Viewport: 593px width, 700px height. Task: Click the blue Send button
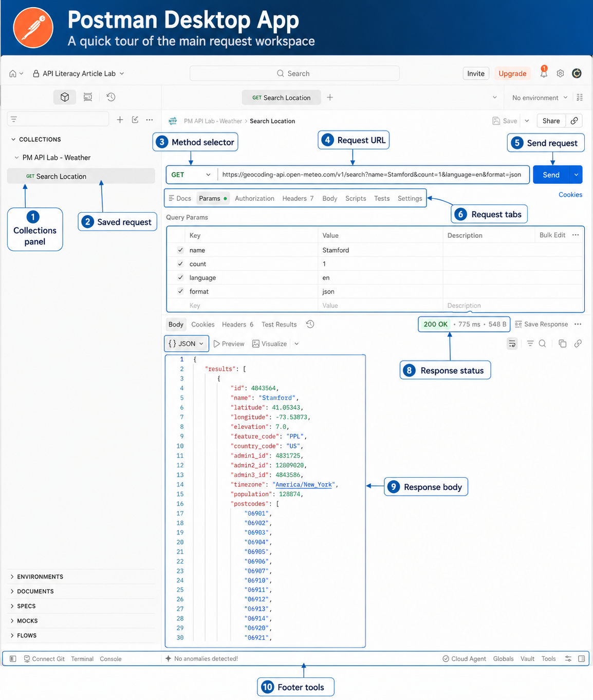(x=551, y=175)
